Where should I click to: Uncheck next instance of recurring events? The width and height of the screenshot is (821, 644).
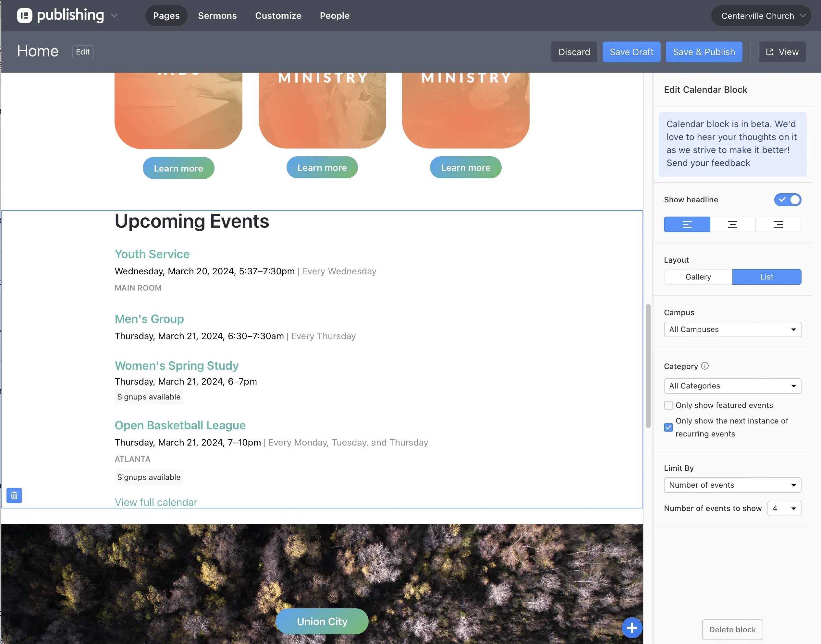point(668,427)
